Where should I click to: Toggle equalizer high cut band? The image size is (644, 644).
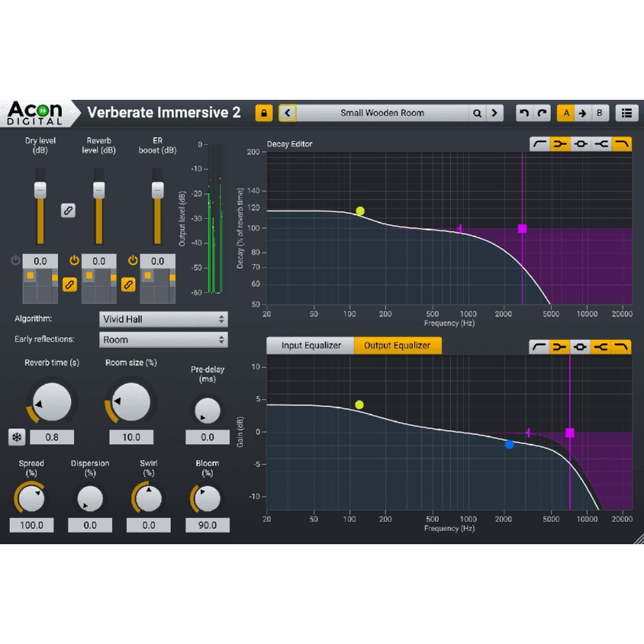click(x=621, y=347)
